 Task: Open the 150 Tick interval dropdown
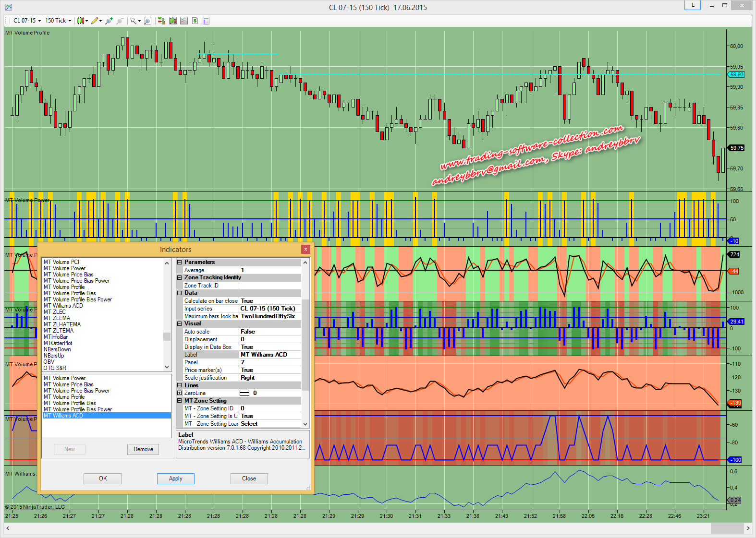click(x=58, y=21)
